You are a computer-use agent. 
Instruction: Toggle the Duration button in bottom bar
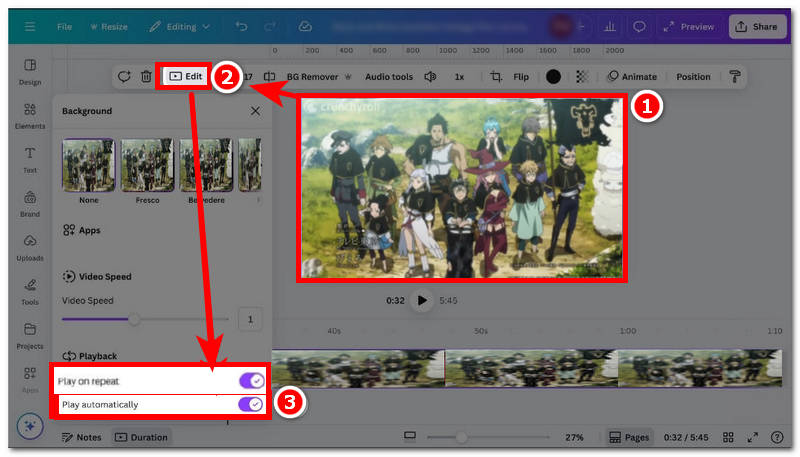tap(141, 437)
